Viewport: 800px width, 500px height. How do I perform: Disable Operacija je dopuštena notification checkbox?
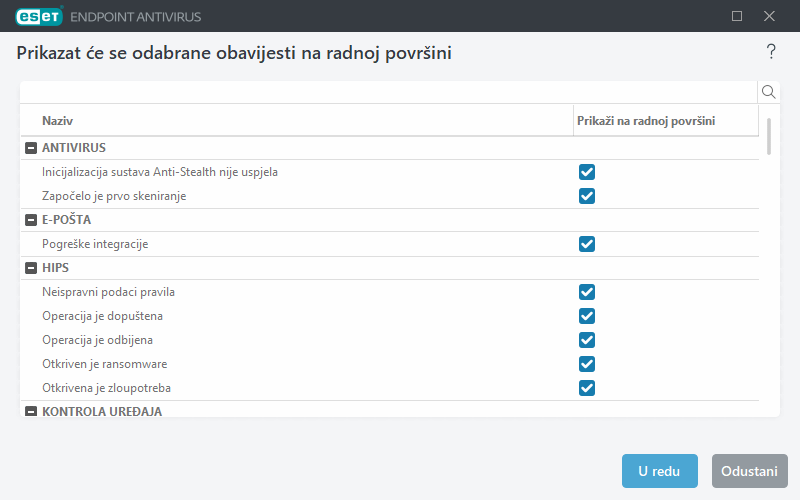pyautogui.click(x=587, y=316)
